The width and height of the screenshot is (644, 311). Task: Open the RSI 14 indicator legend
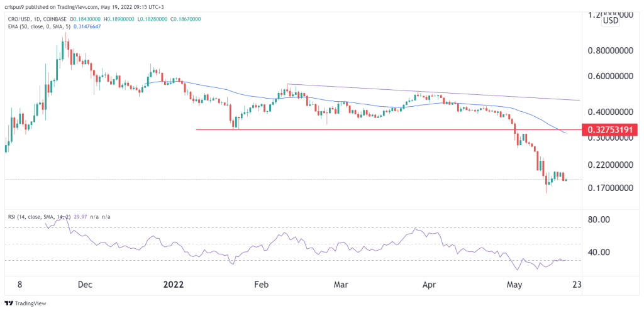(60, 216)
